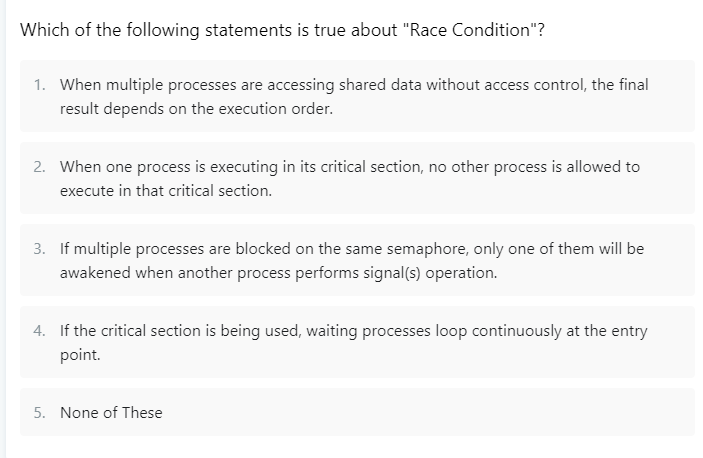Choose option 3 about semaphore signal operation

(357, 260)
